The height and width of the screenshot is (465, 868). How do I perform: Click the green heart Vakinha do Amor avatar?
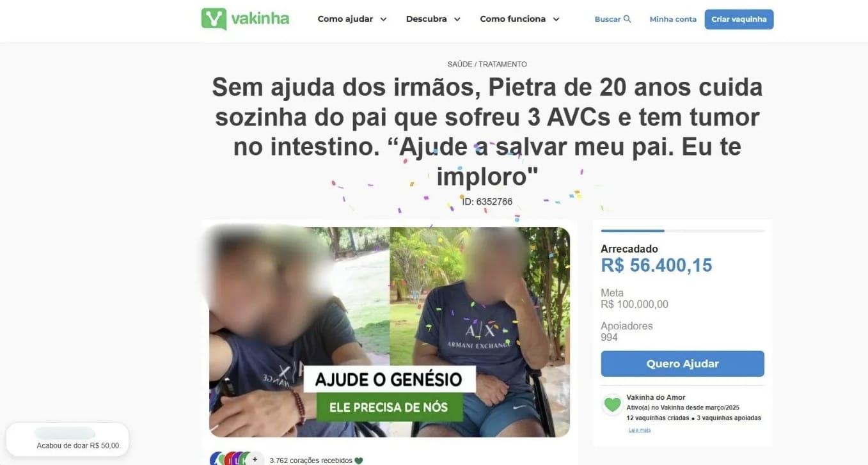(613, 404)
